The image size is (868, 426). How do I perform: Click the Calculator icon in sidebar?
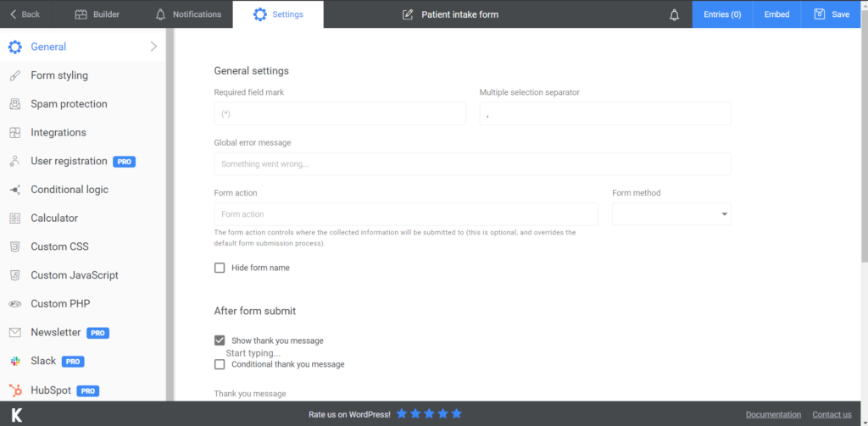pos(15,218)
